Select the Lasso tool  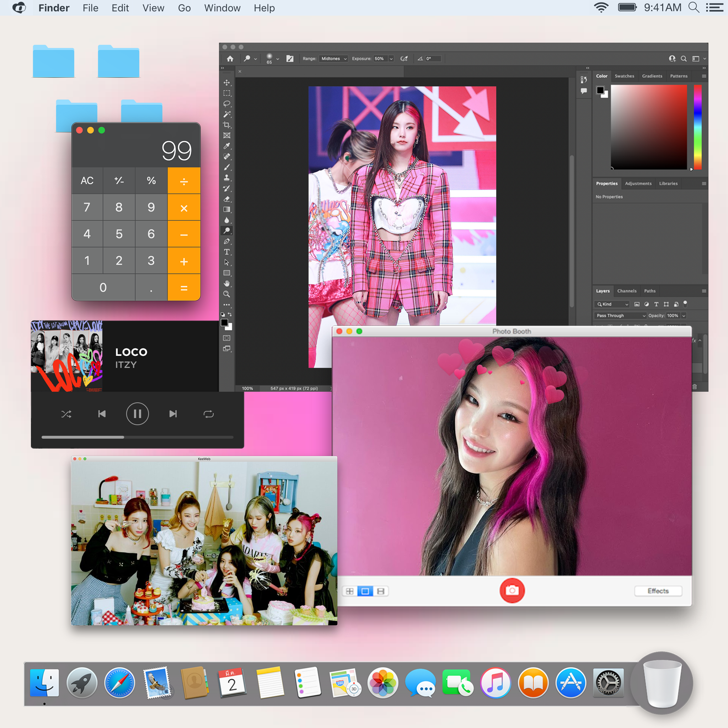coord(226,104)
